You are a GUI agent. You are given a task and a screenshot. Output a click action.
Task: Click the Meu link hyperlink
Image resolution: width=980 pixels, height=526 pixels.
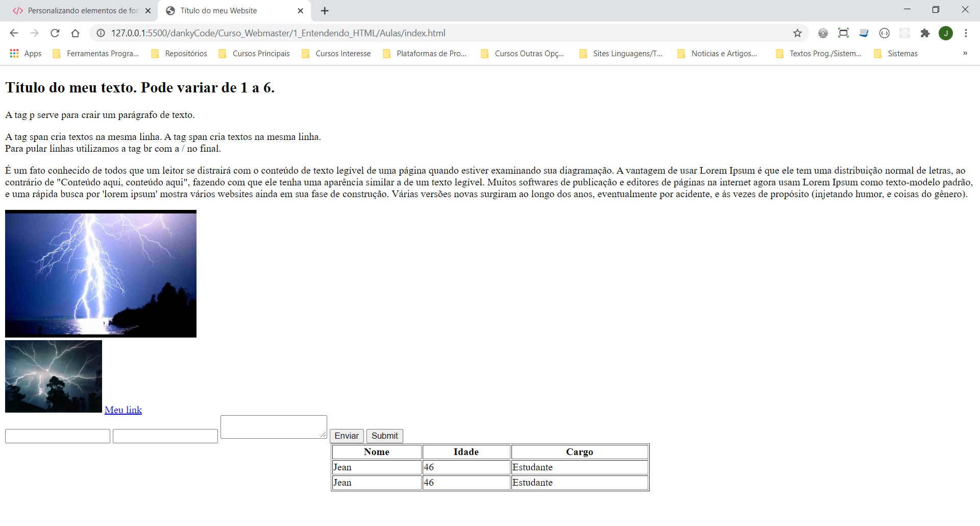[x=123, y=410]
